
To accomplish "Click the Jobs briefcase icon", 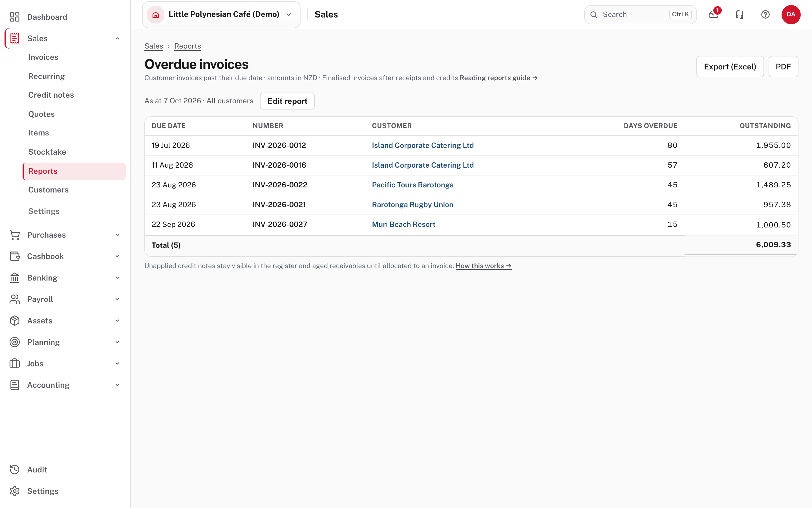I will 14,364.
